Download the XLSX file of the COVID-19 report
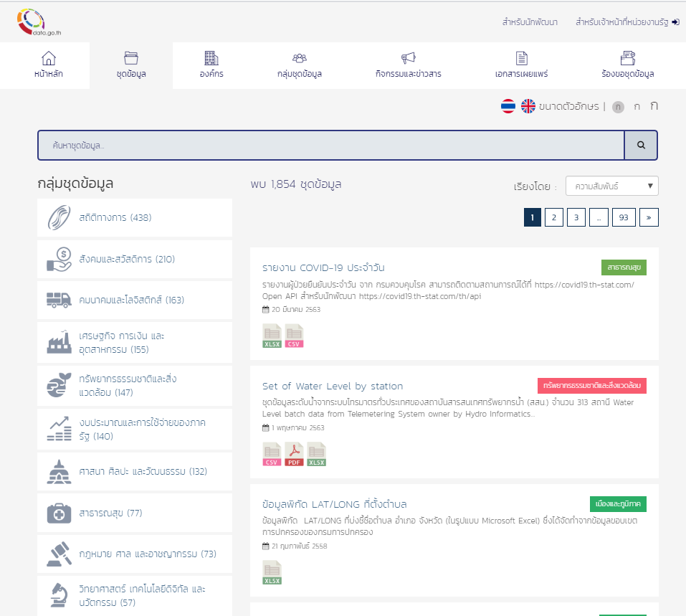Image resolution: width=686 pixels, height=616 pixels. tap(272, 336)
